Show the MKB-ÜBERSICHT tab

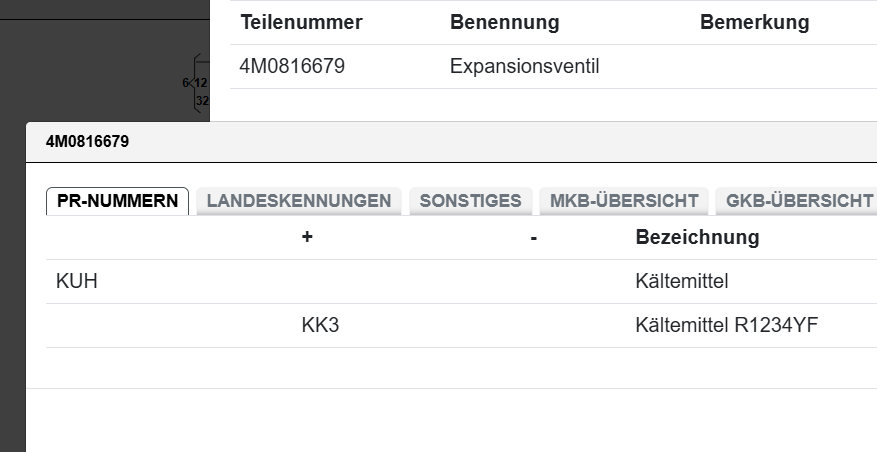[x=624, y=201]
